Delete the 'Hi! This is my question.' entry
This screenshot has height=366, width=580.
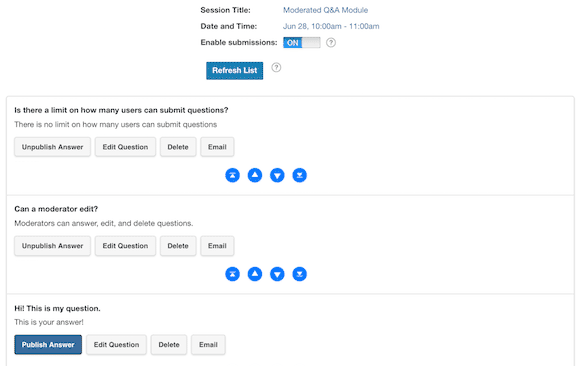[x=169, y=345]
